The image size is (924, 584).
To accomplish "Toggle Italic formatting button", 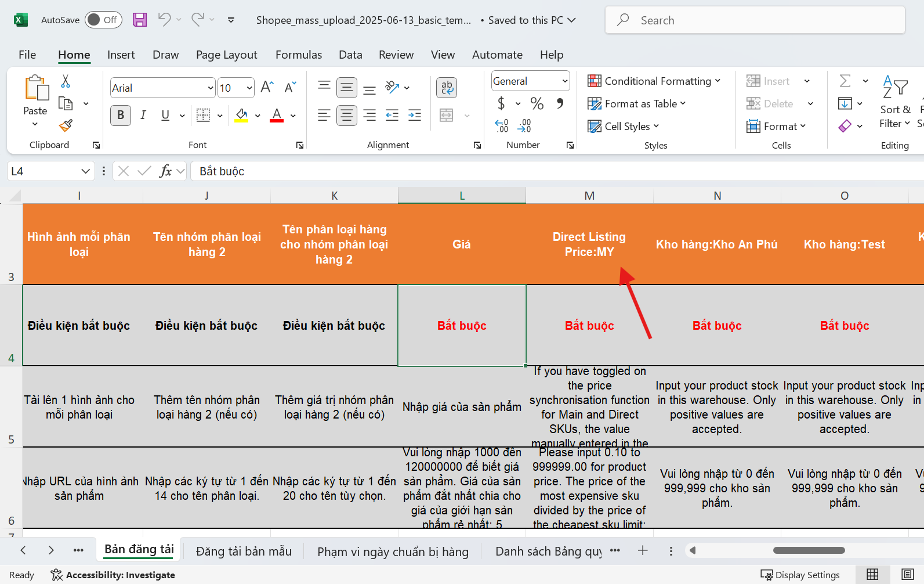I will pyautogui.click(x=143, y=116).
